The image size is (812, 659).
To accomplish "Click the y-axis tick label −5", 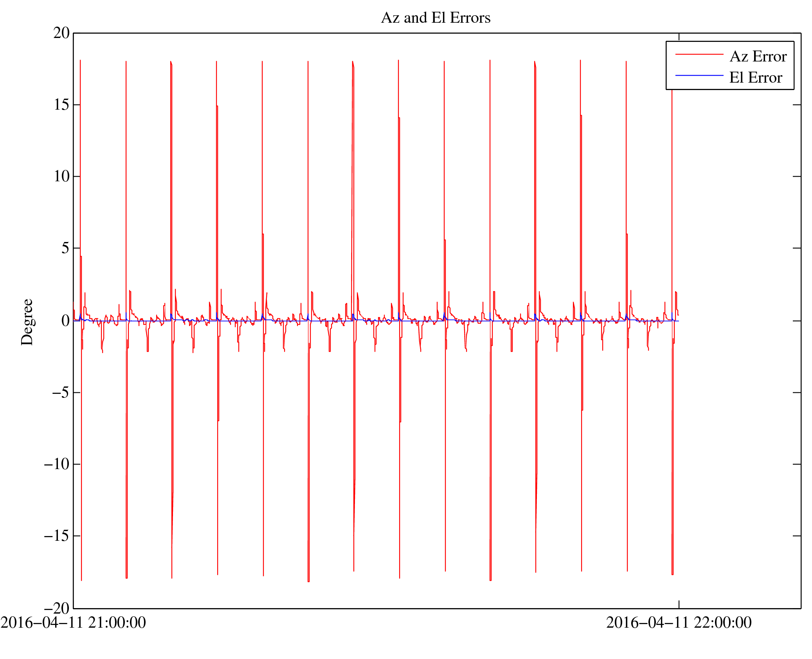I will coord(61,393).
